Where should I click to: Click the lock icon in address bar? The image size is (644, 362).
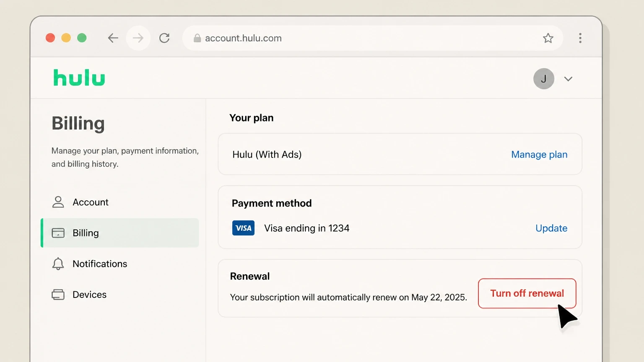pos(197,38)
